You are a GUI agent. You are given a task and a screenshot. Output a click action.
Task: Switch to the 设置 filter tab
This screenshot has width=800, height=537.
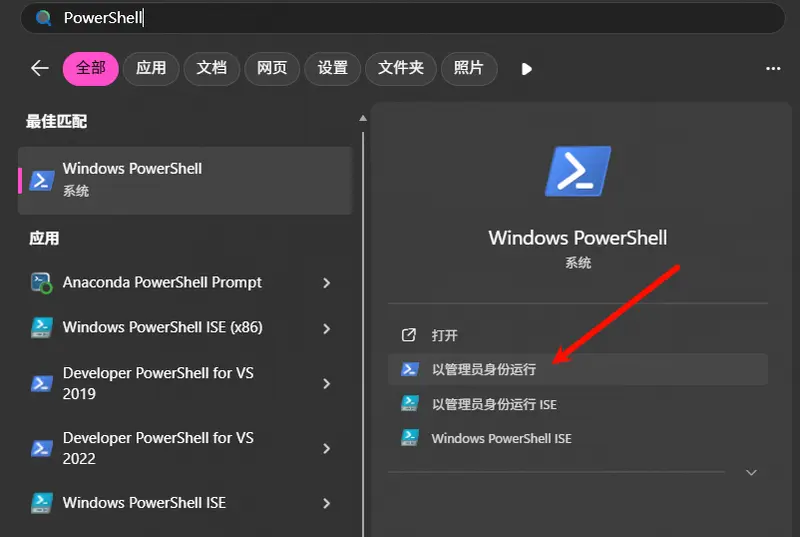333,68
